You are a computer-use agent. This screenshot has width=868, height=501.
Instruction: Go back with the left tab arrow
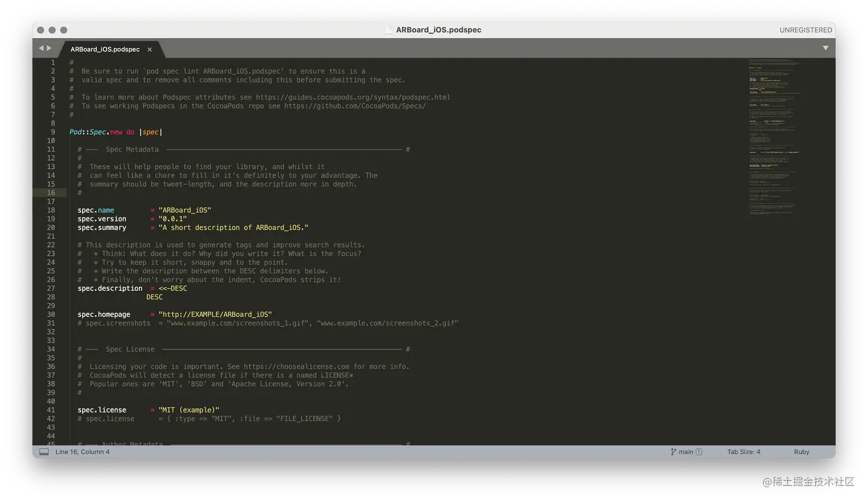coord(41,48)
